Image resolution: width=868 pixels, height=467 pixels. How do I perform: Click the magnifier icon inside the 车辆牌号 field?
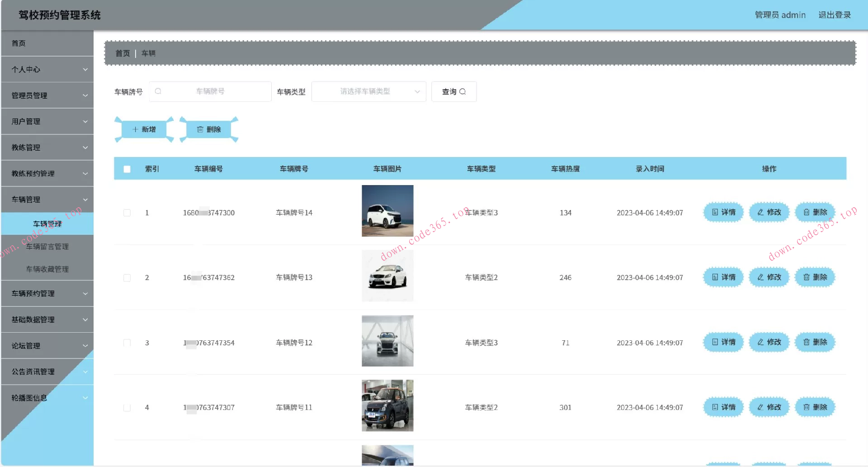pos(158,91)
